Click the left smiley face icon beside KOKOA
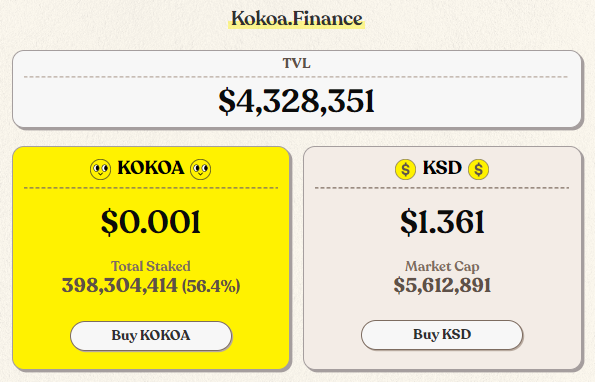The width and height of the screenshot is (595, 382). click(x=101, y=169)
